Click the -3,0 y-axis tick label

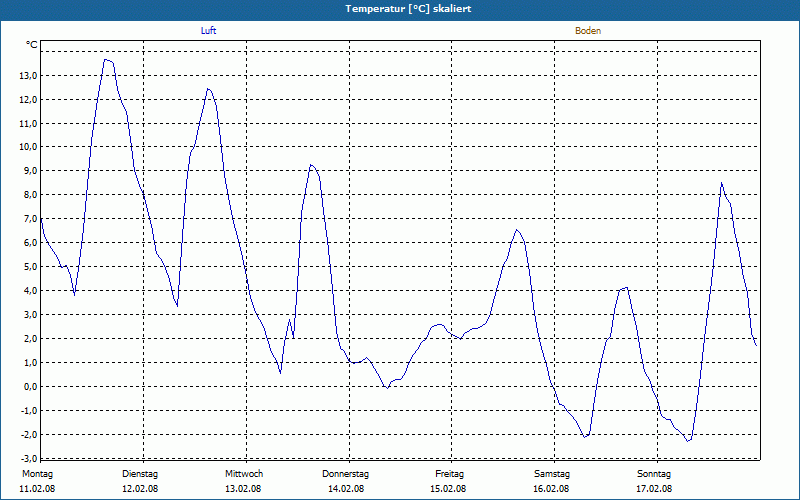pyautogui.click(x=29, y=458)
